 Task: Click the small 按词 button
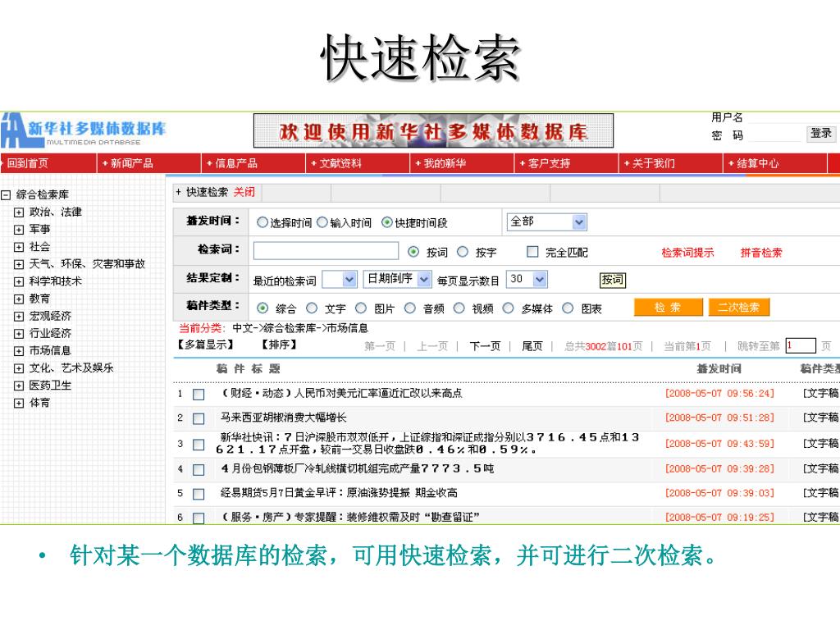coord(612,280)
